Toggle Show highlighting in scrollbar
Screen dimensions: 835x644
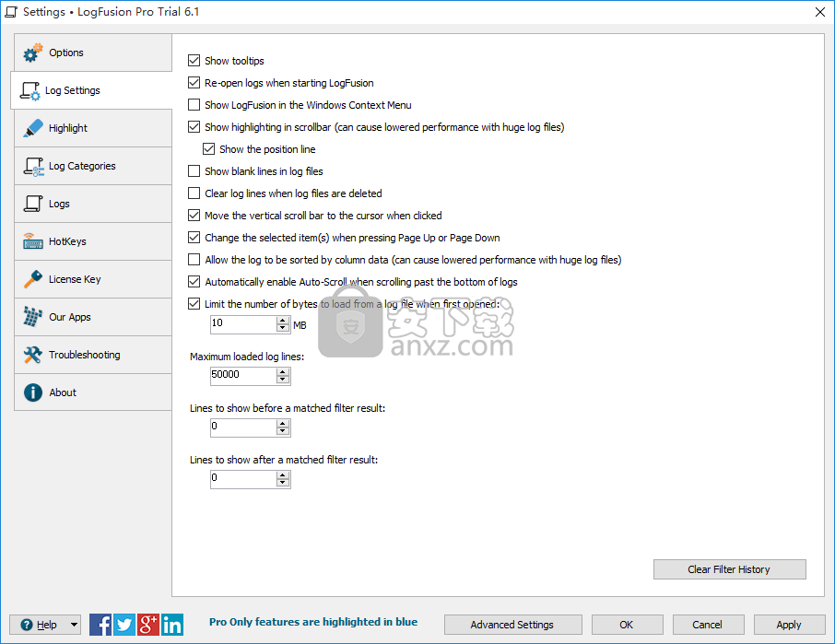coord(194,127)
